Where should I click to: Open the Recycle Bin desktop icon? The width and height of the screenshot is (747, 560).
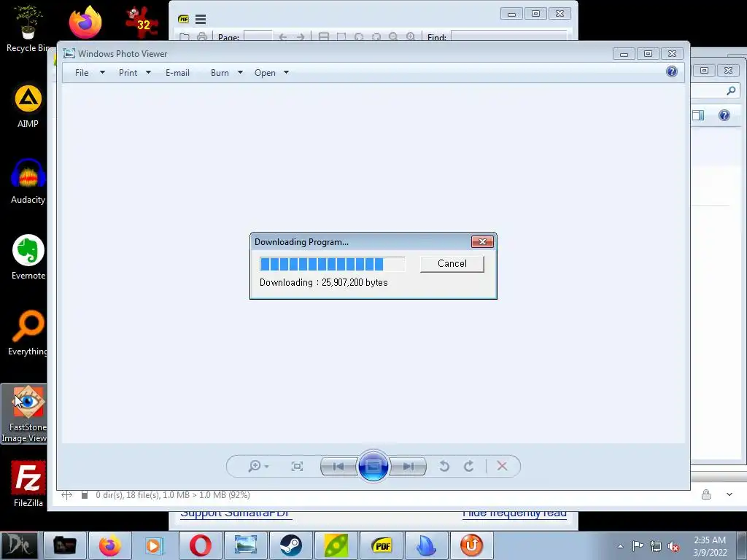pyautogui.click(x=28, y=28)
